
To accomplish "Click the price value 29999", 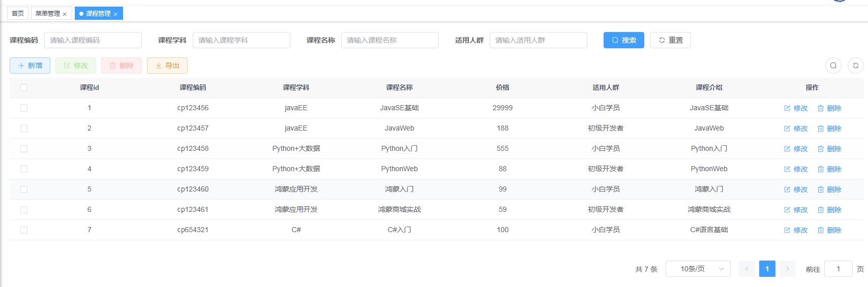I will [x=503, y=108].
